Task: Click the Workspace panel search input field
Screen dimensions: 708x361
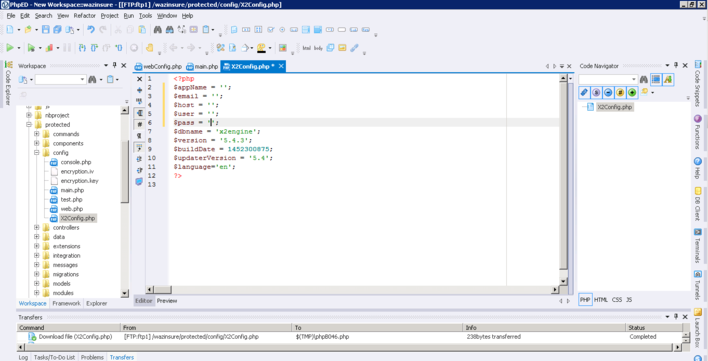Action: coord(60,79)
